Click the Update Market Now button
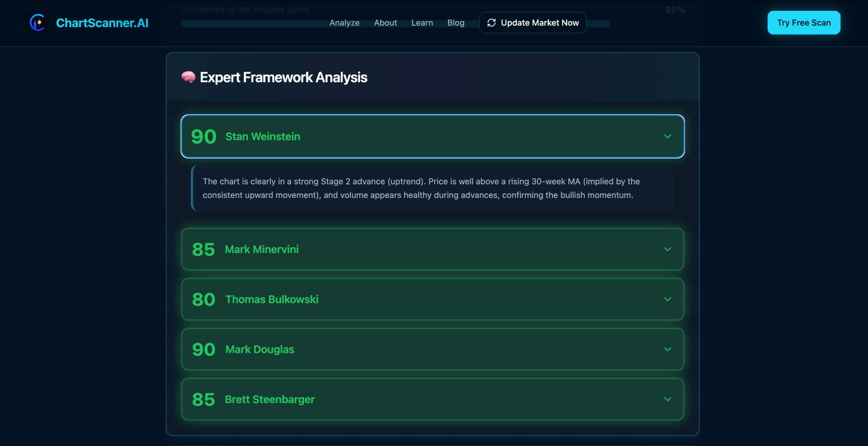 533,23
